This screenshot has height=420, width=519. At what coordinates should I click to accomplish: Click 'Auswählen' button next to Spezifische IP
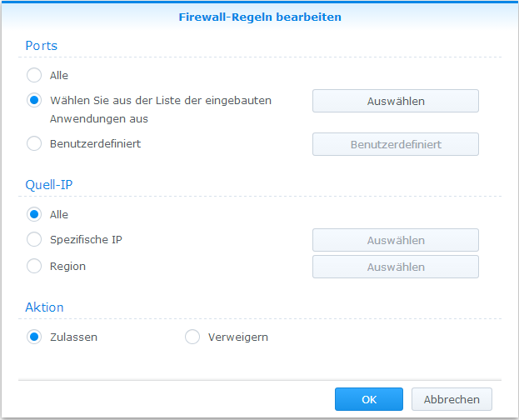pyautogui.click(x=395, y=240)
